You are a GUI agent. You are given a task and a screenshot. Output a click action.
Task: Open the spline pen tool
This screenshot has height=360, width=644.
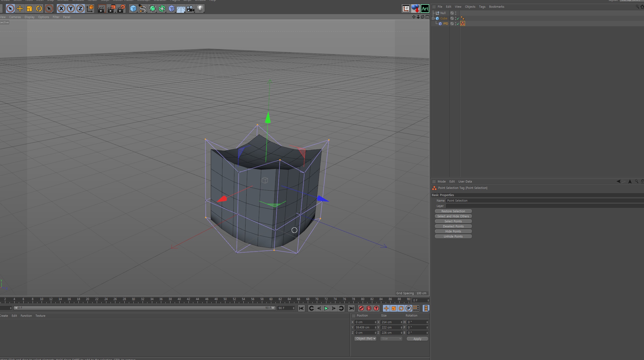[x=143, y=9]
